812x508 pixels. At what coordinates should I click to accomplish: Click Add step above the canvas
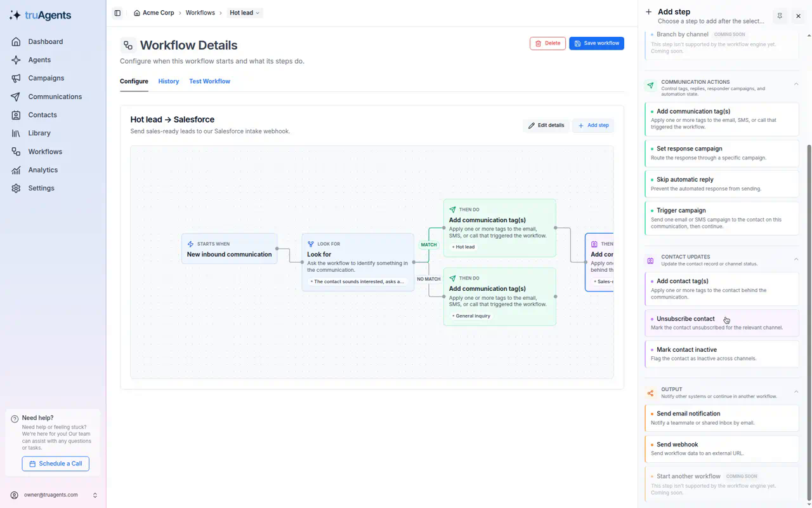[593, 125]
